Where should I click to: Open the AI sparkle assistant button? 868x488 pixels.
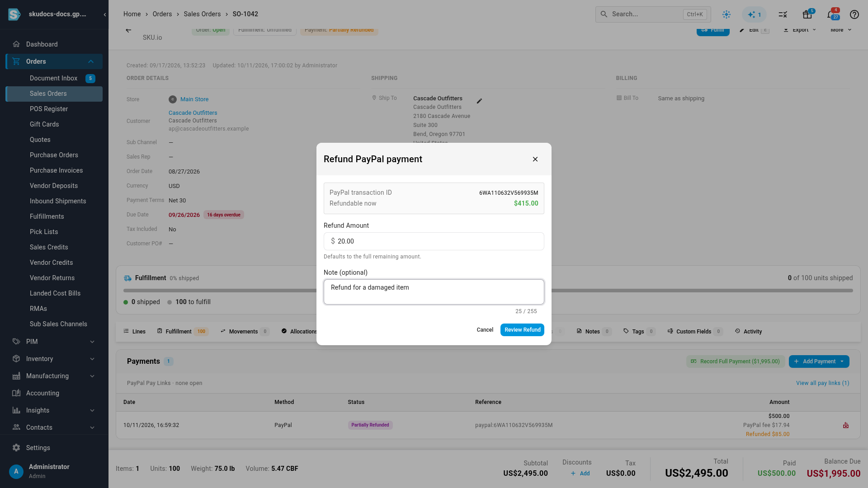point(754,14)
